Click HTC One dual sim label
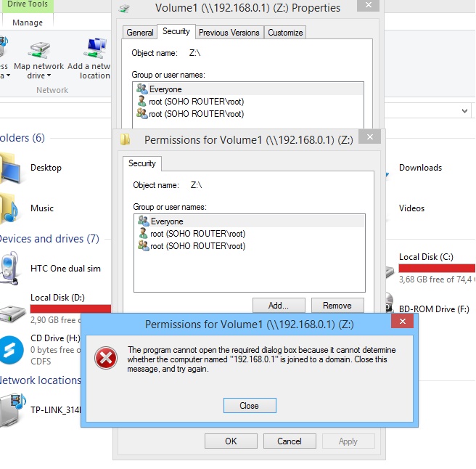 [65, 269]
